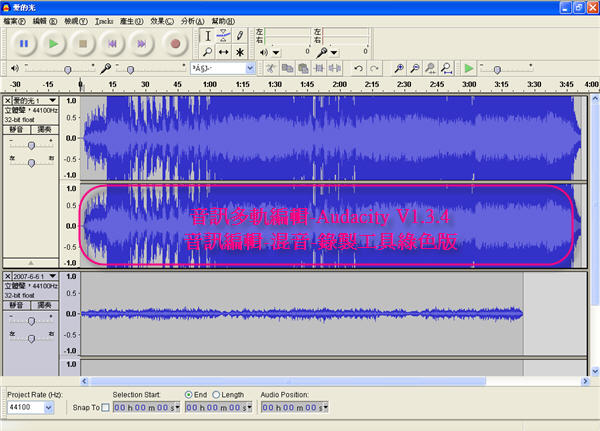Click the green Play button
600x431 pixels.
click(54, 43)
